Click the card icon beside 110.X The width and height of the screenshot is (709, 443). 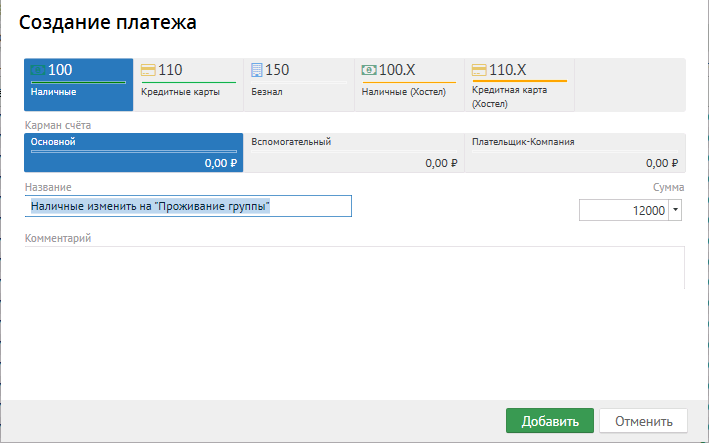click(479, 70)
